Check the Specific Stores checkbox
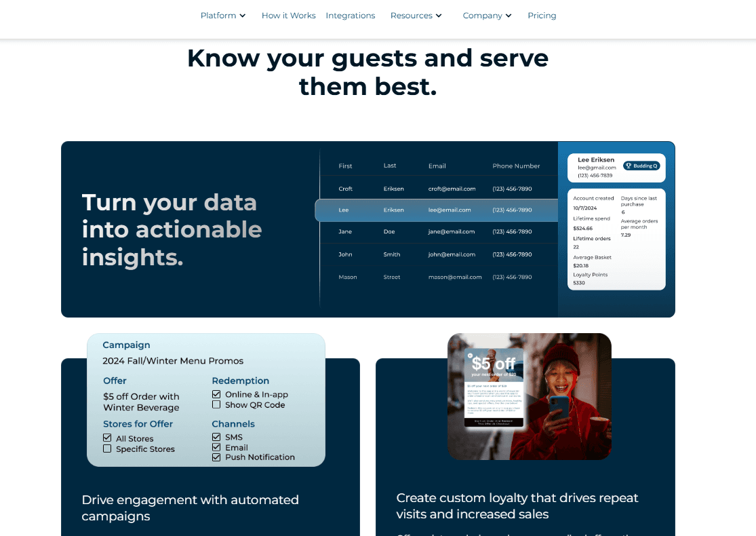 click(107, 448)
